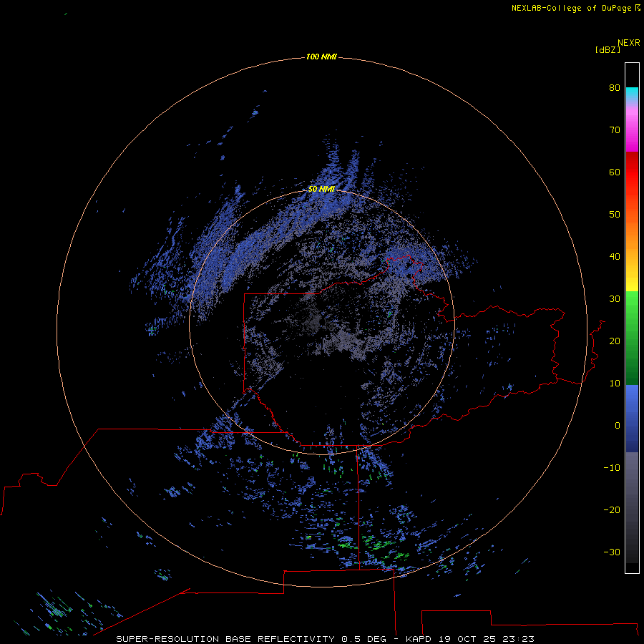Click the 70 dBZ value on the legend
The image size is (644, 644).
tap(615, 130)
